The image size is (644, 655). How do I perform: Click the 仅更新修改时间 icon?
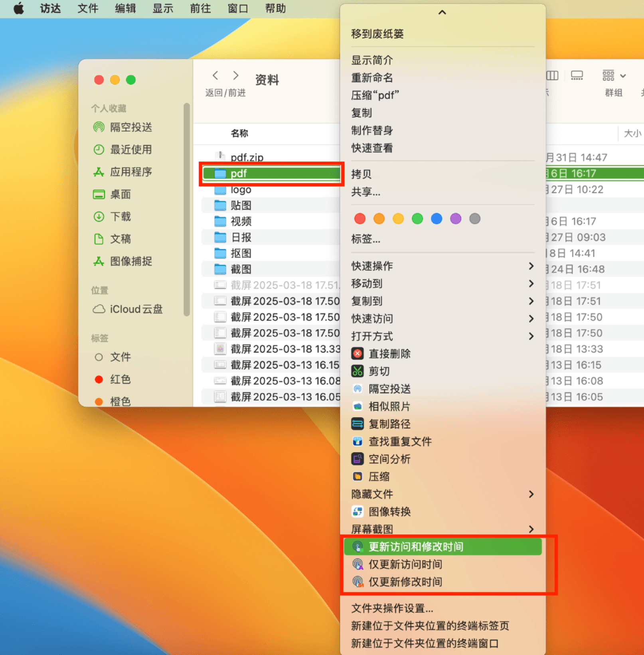358,582
